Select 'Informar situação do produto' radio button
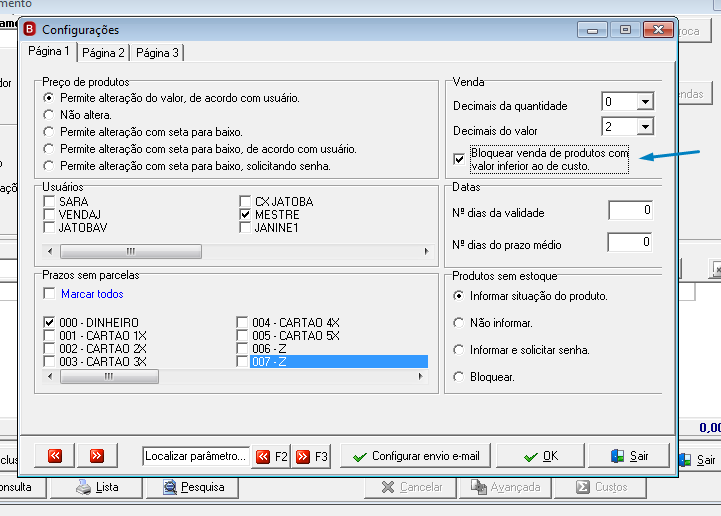Image resolution: width=721 pixels, height=516 pixels. coord(458,296)
